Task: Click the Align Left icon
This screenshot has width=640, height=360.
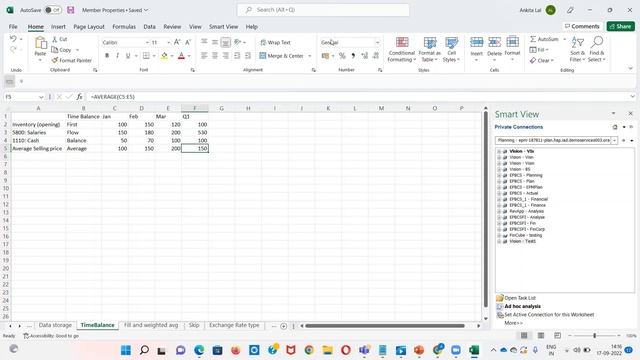Action: tap(204, 56)
